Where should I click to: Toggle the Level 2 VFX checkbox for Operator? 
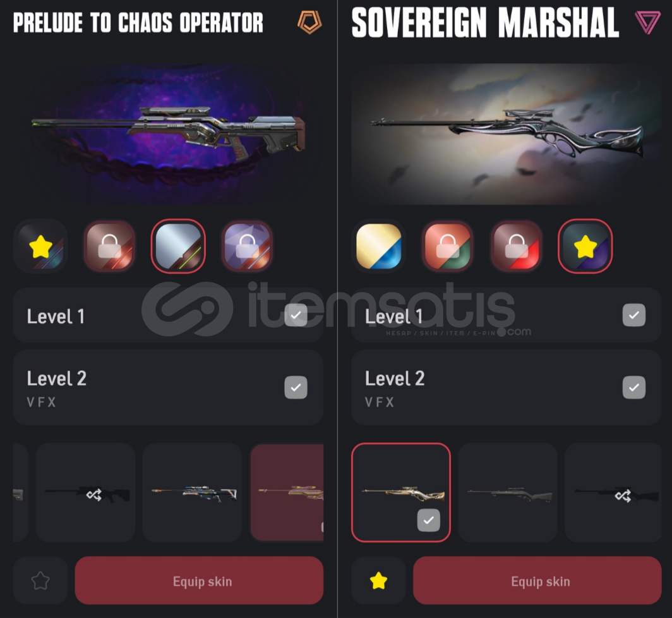[296, 387]
